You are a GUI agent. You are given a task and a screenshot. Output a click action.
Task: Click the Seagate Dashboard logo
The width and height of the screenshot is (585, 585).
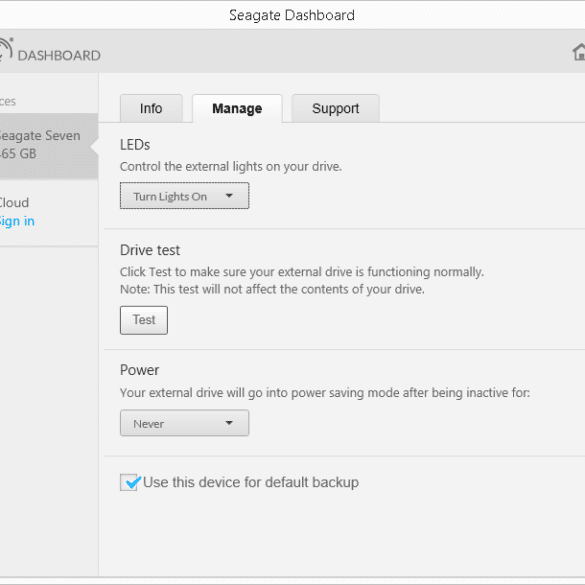point(50,51)
